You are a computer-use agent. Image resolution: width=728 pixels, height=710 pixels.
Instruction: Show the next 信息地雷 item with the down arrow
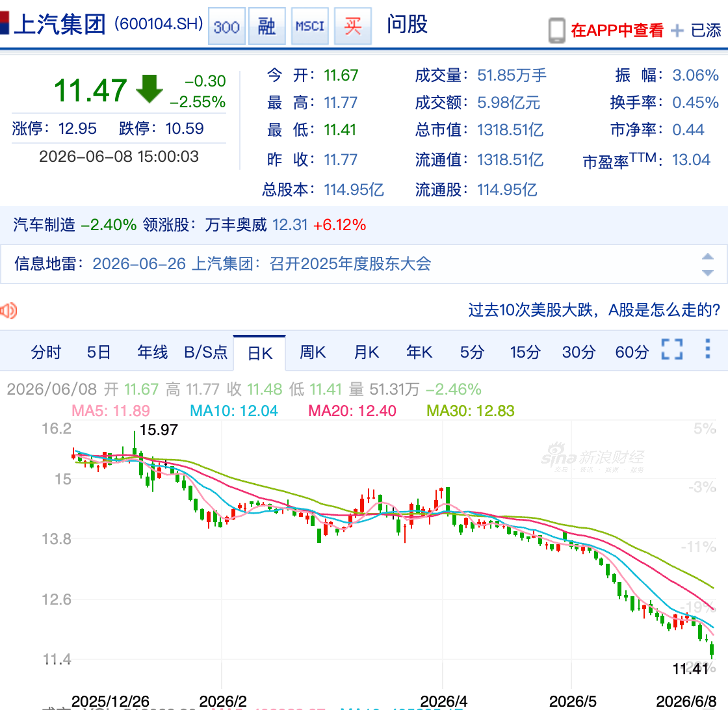coord(708,273)
